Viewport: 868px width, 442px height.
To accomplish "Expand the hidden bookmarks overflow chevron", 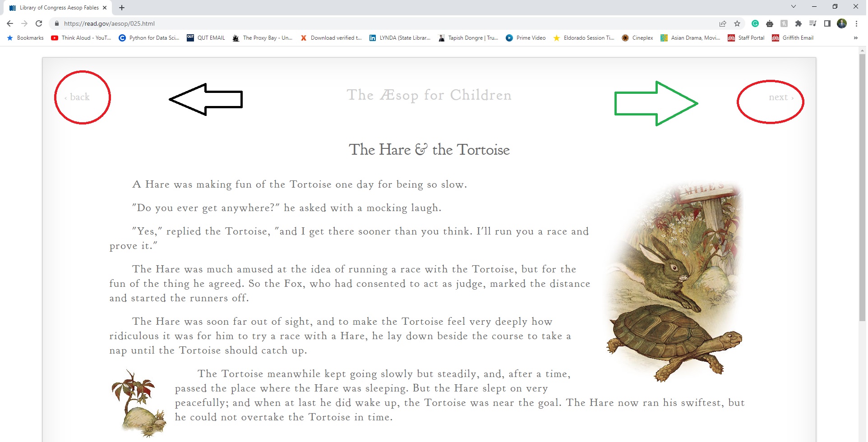I will (855, 38).
